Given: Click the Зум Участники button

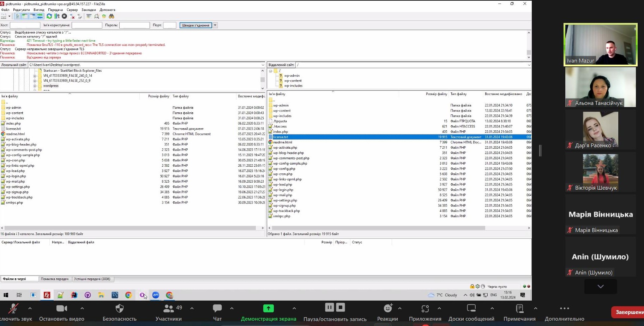Looking at the screenshot, I should (x=169, y=313).
